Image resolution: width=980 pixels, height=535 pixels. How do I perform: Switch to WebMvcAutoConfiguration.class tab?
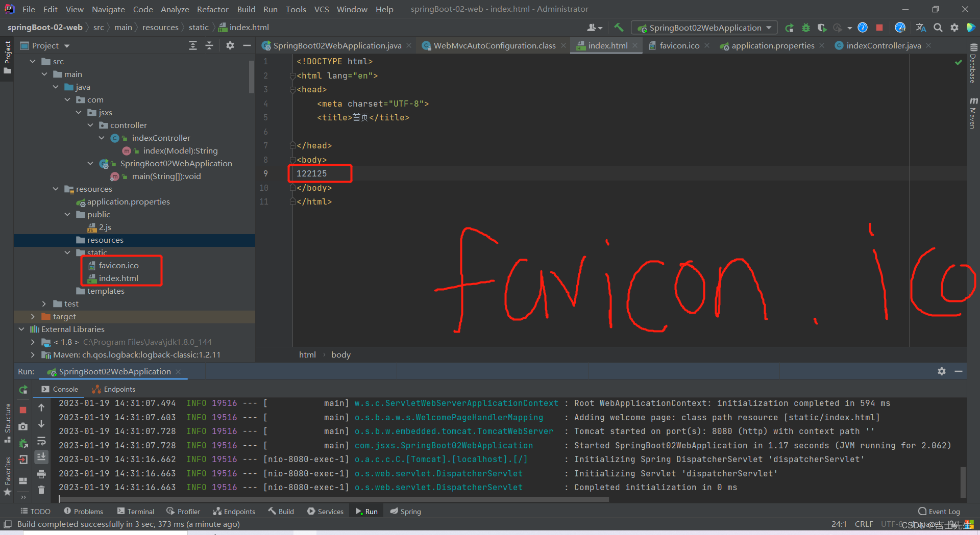tap(494, 45)
